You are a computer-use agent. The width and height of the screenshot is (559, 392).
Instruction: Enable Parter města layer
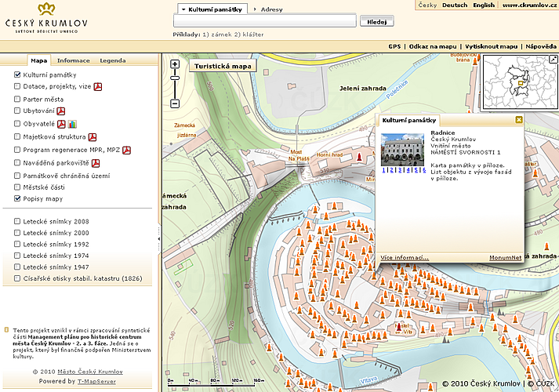coord(17,99)
